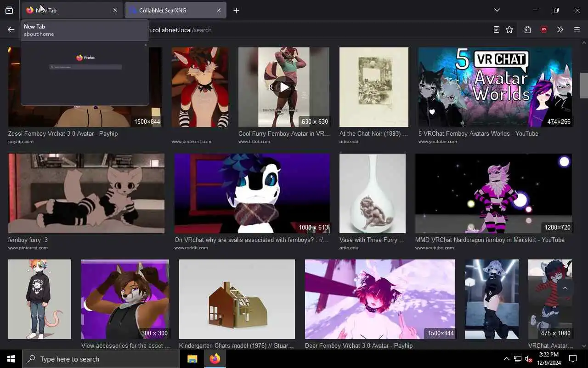Click On VRchat why are avalis title
The image size is (588, 368).
tap(252, 240)
